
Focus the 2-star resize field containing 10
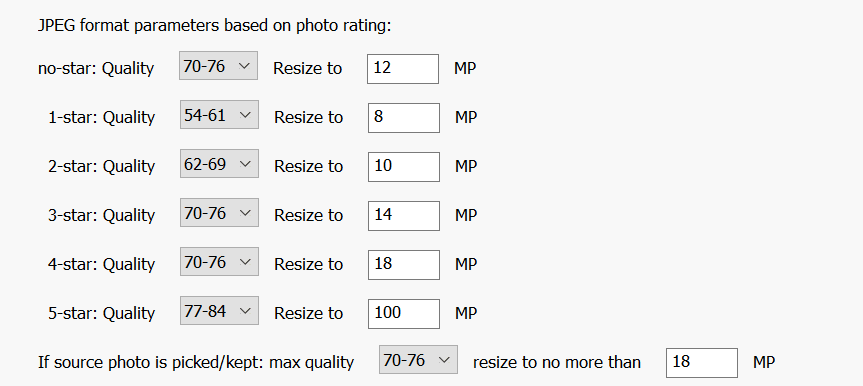tap(404, 167)
